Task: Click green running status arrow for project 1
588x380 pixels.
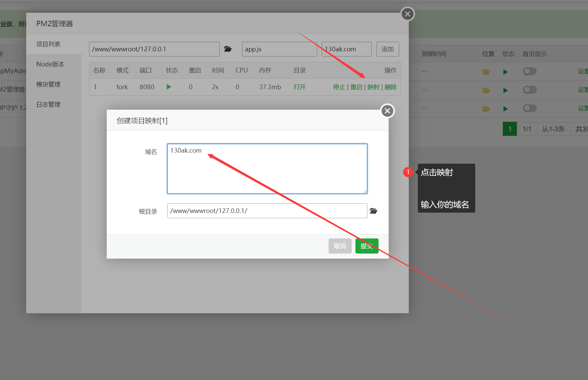Action: pyautogui.click(x=169, y=87)
